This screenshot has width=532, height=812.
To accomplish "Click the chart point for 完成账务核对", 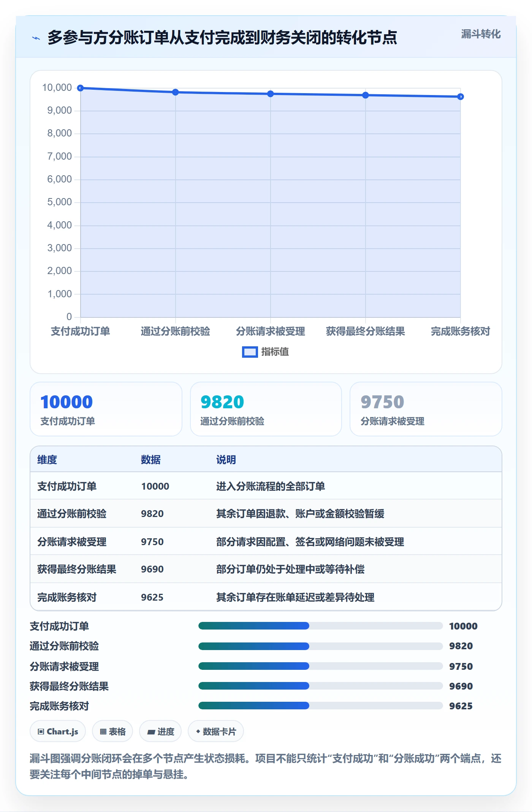I will 461,97.
